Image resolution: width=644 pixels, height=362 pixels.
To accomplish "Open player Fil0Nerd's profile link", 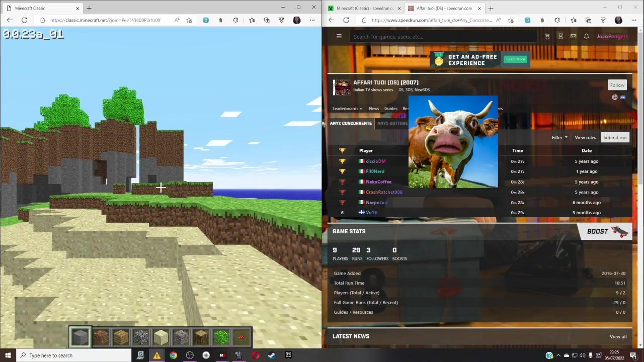I will tap(375, 171).
